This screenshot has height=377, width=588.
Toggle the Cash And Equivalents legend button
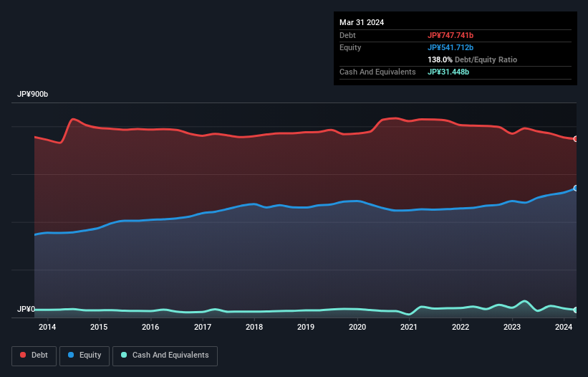click(x=165, y=355)
